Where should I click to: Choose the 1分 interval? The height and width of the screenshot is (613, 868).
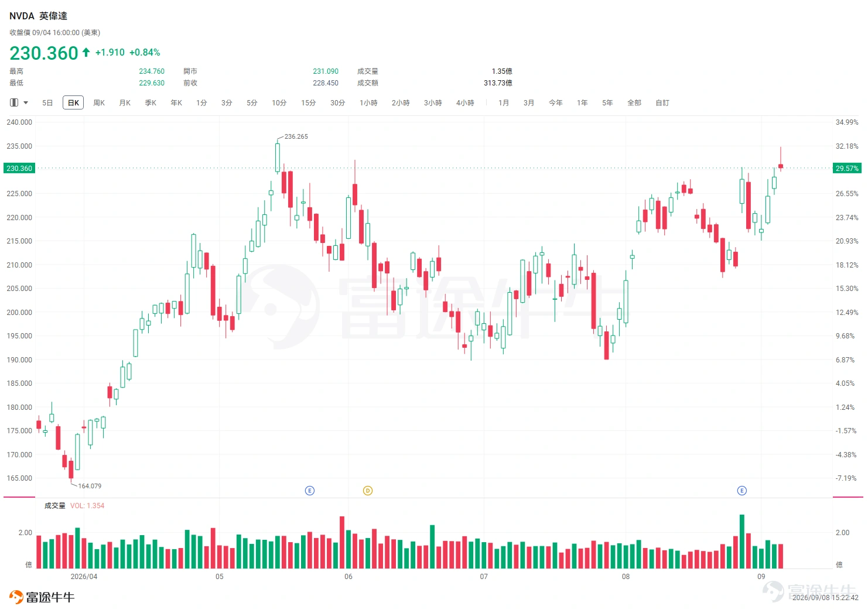(x=201, y=103)
